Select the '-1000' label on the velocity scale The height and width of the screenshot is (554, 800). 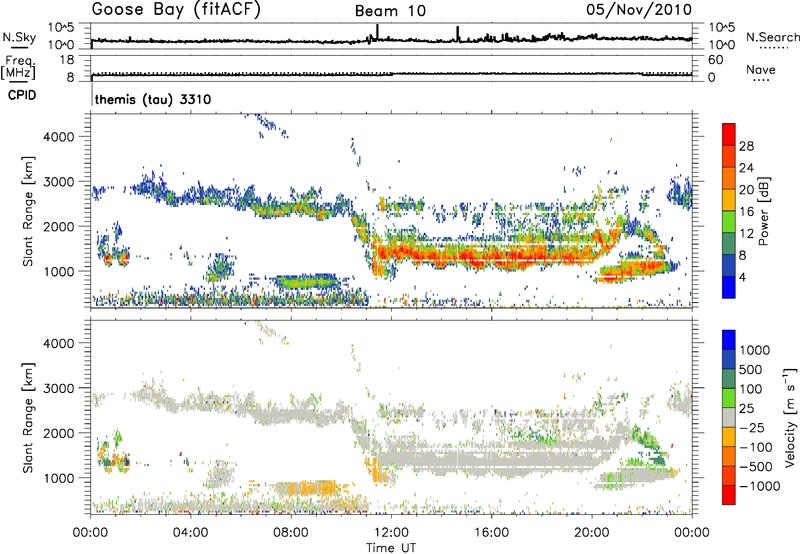pyautogui.click(x=759, y=486)
